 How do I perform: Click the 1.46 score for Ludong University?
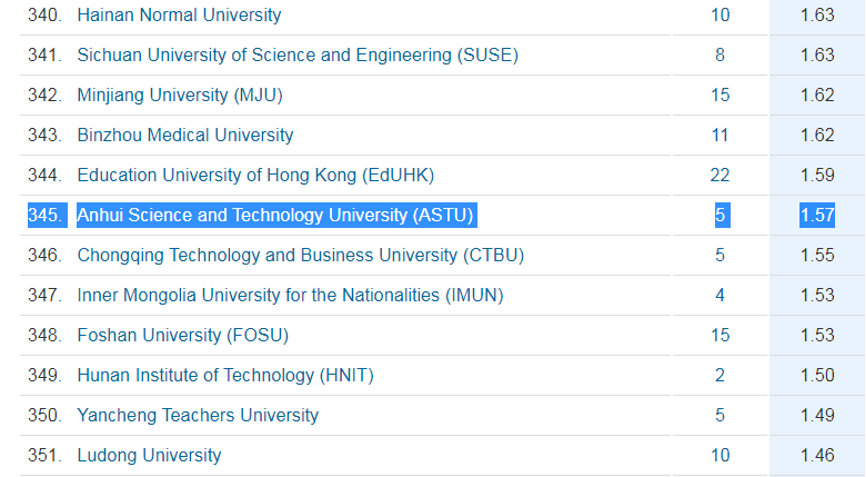click(x=817, y=455)
